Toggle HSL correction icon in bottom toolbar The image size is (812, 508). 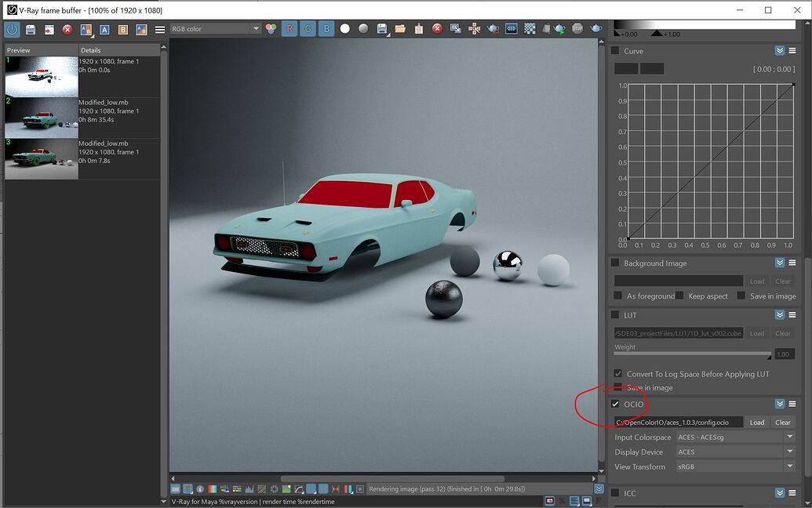click(x=224, y=489)
